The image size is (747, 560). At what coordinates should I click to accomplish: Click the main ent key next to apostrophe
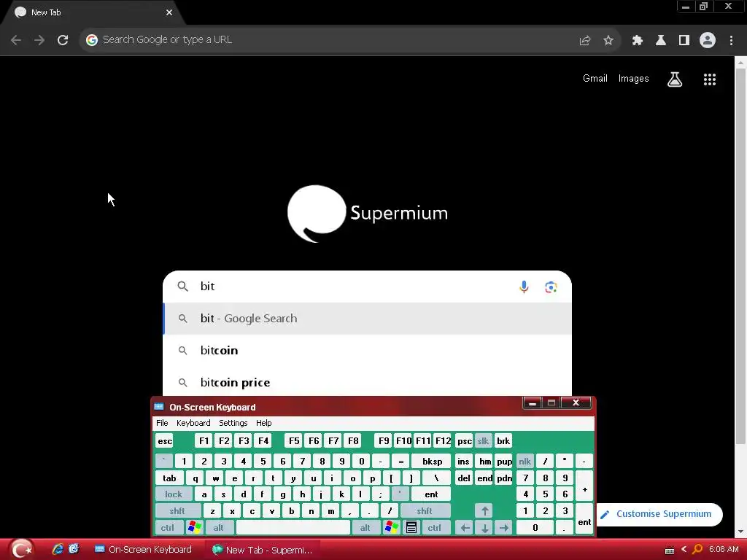tap(431, 494)
